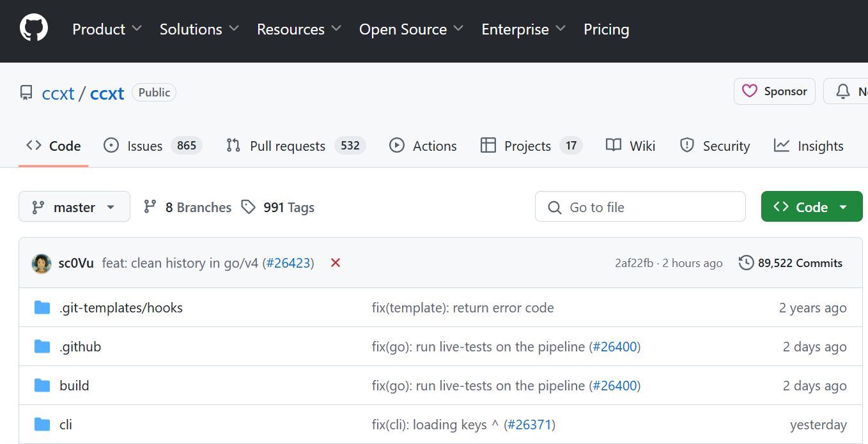Open #26400 link in the .github row
Image resolution: width=868 pixels, height=444 pixels.
[x=614, y=347]
